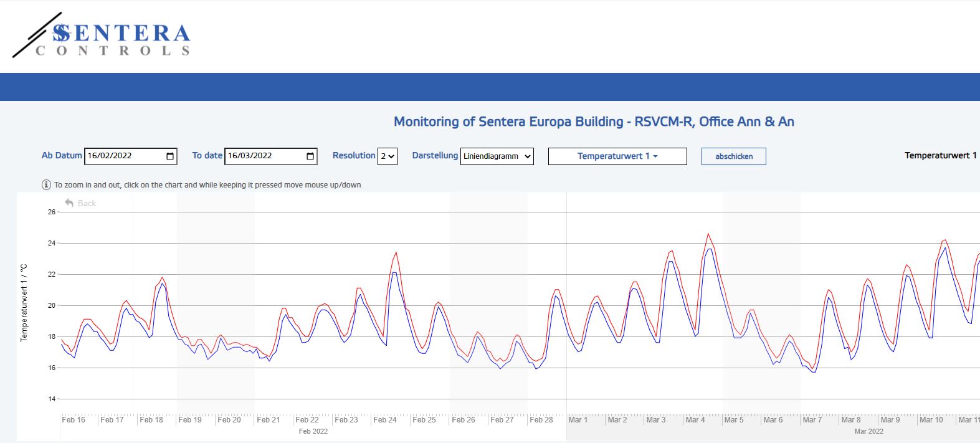Click the 16 value on the Y axis
This screenshot has width=980, height=443.
point(52,368)
